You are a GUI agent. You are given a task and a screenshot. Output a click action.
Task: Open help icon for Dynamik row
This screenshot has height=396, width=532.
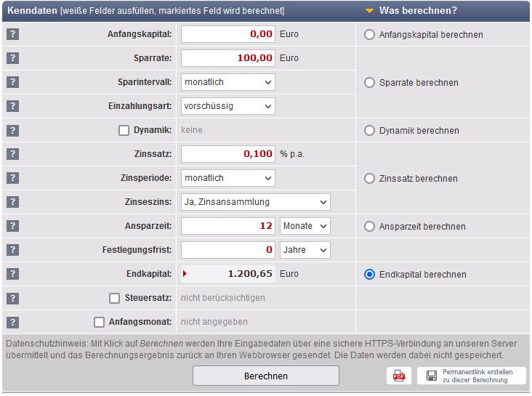pos(12,130)
